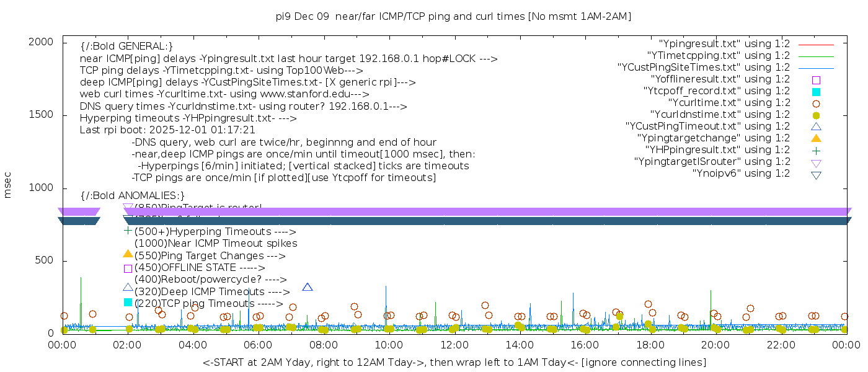Image resolution: width=868 pixels, height=372 pixels.
Task: Click the purple square beside the Yofflineresult.txt legend entry
Action: click(x=816, y=79)
